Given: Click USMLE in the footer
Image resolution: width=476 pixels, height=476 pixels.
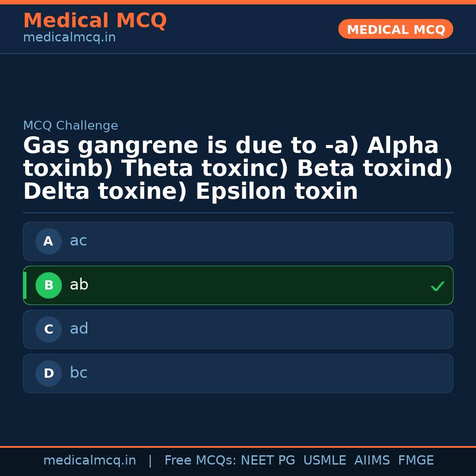Looking at the screenshot, I should point(324,461).
